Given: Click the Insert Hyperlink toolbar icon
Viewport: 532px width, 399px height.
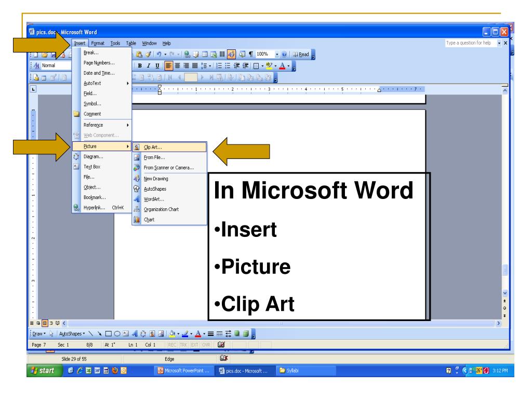Looking at the screenshot, I should (187, 54).
